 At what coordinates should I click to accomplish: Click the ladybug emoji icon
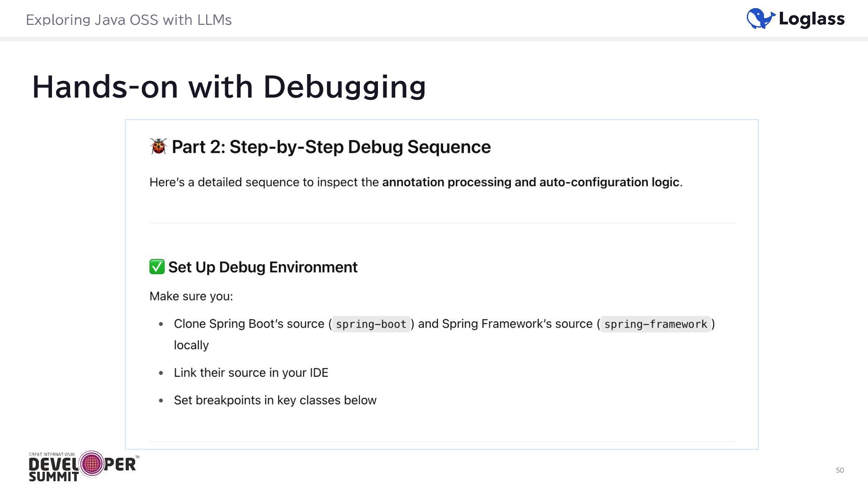[158, 146]
